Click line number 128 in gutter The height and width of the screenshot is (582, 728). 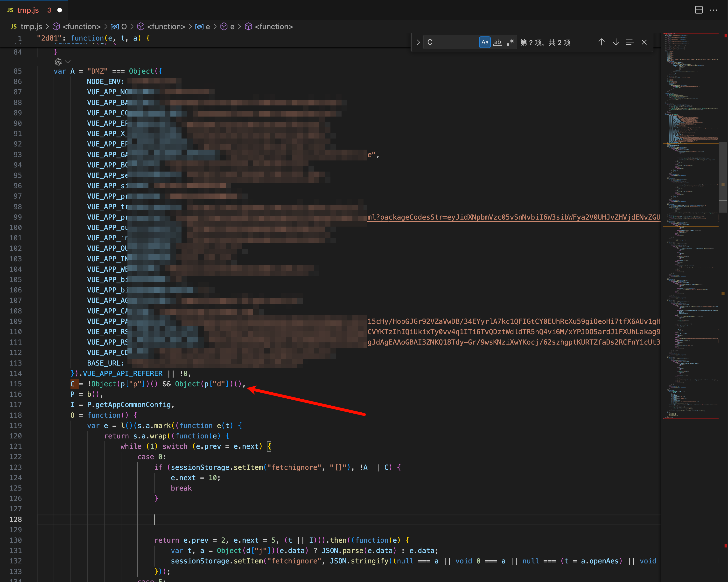(15, 520)
